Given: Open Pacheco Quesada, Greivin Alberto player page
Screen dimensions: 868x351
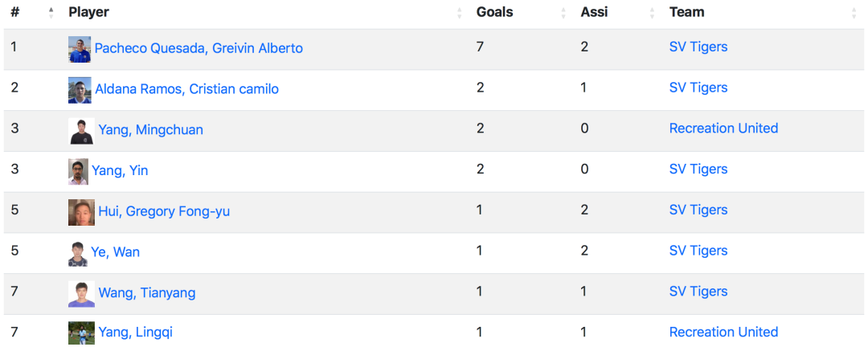Looking at the screenshot, I should 199,48.
